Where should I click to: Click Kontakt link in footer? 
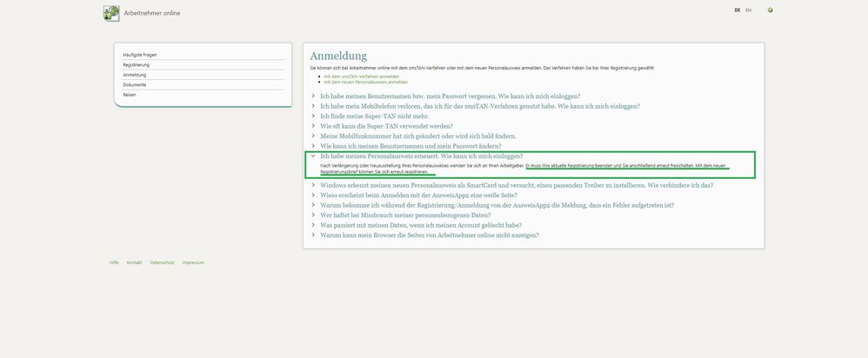click(134, 262)
